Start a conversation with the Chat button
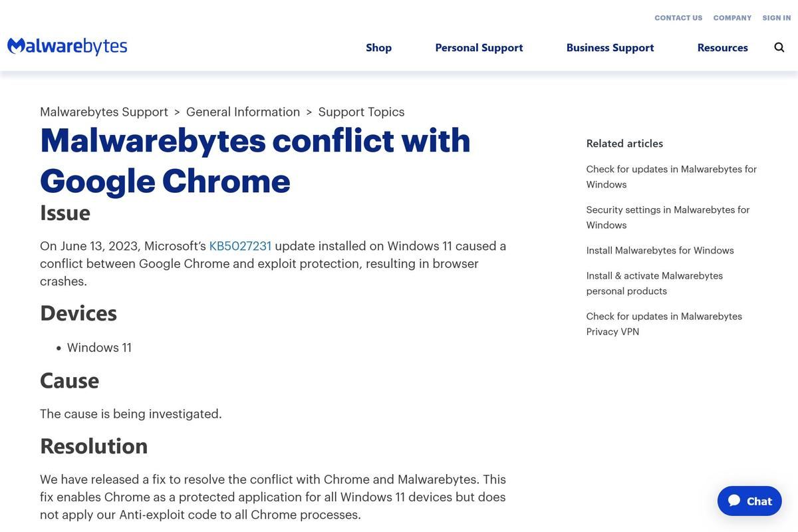Viewport: 798px width, 532px height. pyautogui.click(x=749, y=501)
